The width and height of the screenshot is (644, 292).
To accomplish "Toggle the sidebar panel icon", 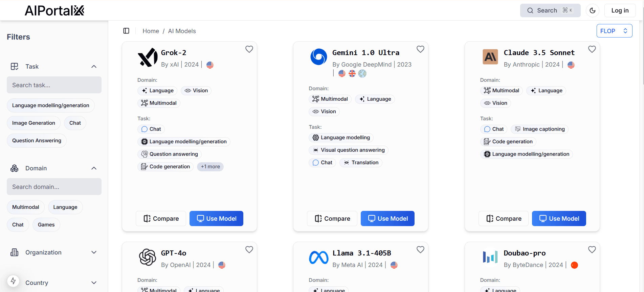I will point(126,31).
